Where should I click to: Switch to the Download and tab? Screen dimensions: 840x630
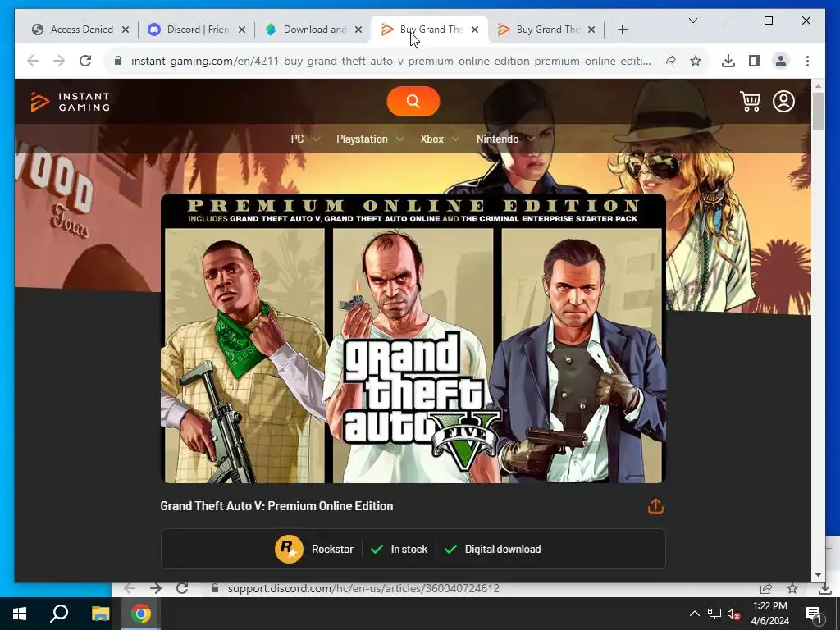tap(313, 30)
